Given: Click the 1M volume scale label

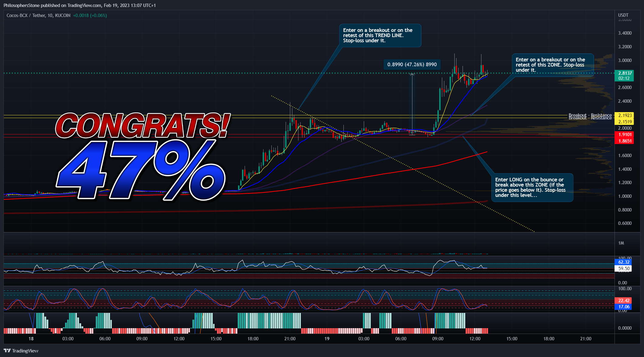Looking at the screenshot, I should [621, 243].
